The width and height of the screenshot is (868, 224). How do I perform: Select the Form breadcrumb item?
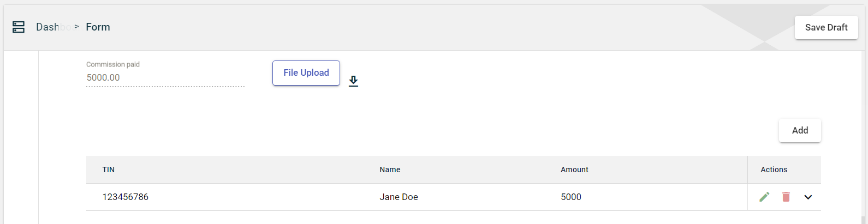98,27
